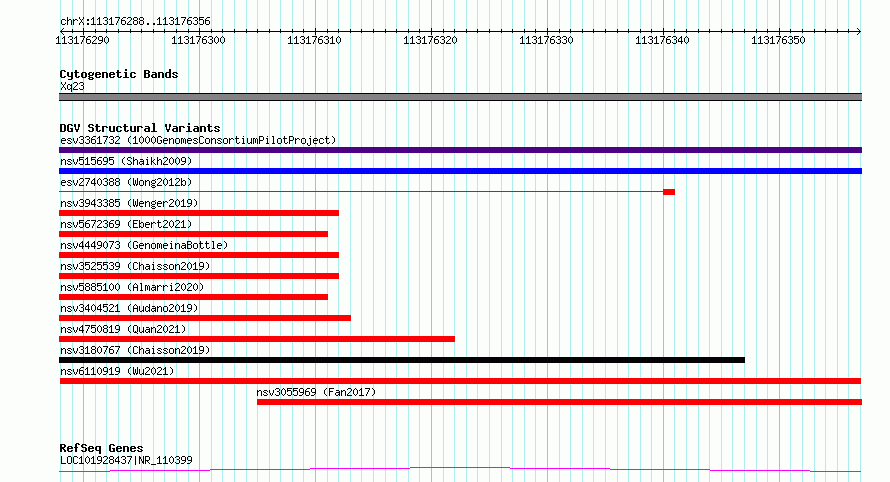Click ruler position 113176320
890x482 pixels.
430,40
